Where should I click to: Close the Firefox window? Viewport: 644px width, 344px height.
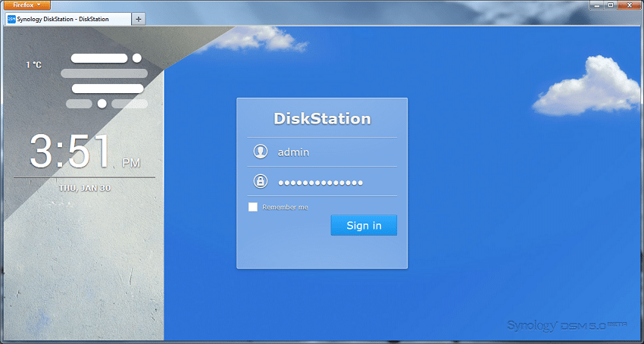click(x=629, y=5)
